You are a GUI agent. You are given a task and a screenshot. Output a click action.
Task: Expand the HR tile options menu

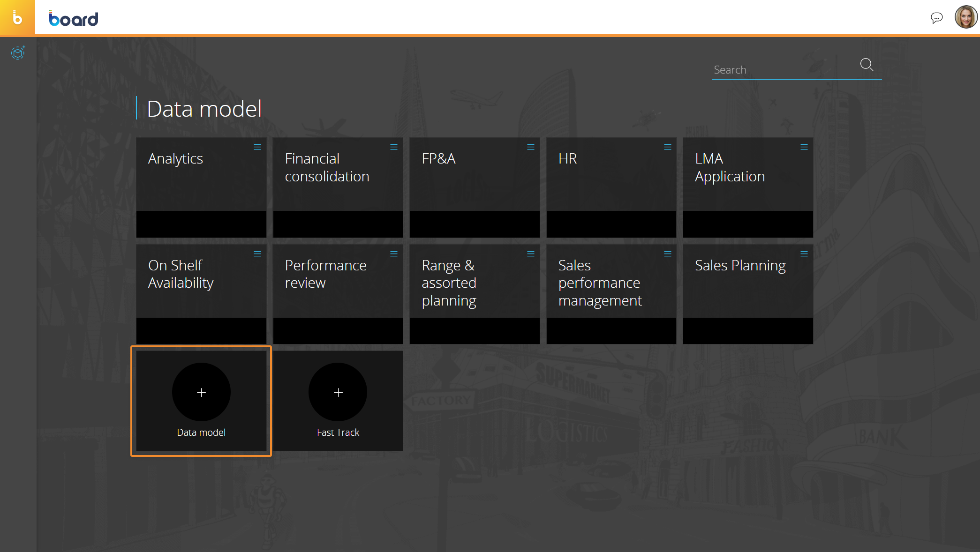click(668, 147)
